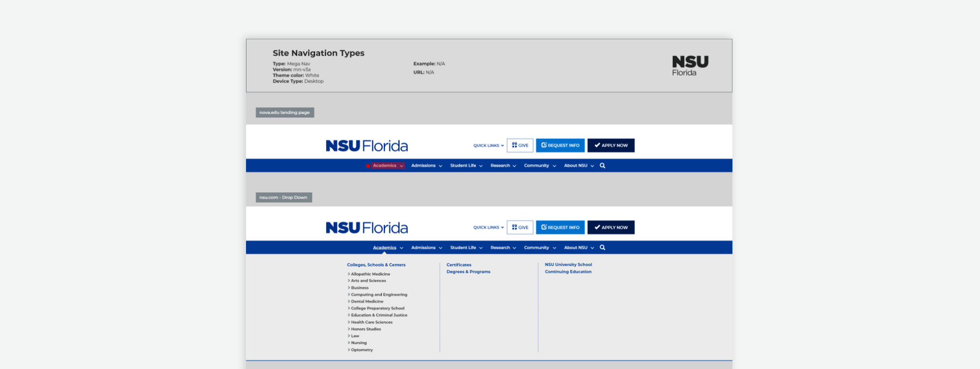Screen dimensions: 980x369
Task: Open Admissions menu in the landing page nav
Action: [427, 165]
